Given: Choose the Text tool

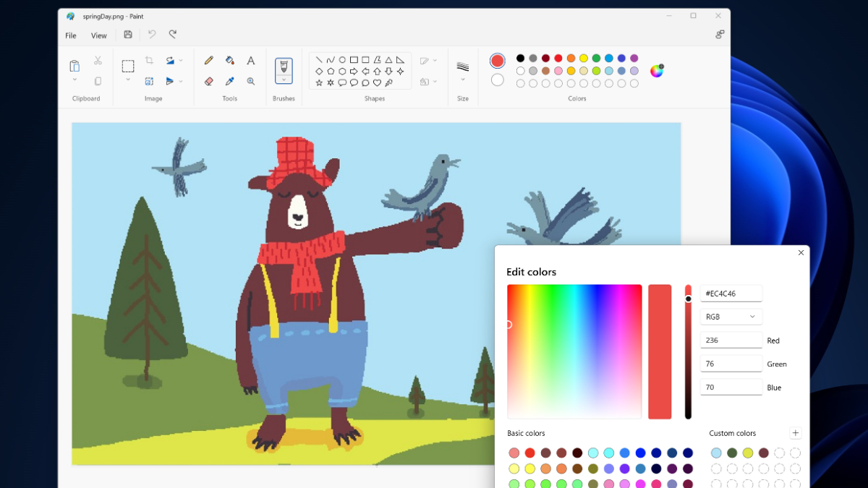Looking at the screenshot, I should click(251, 61).
